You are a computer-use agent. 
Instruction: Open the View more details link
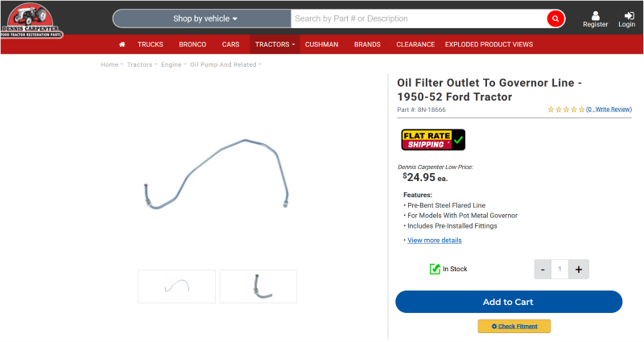pos(434,240)
